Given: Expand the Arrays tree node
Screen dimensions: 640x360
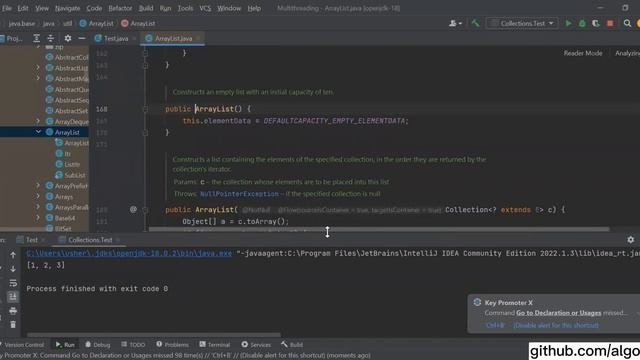Looking at the screenshot, I should 38,196.
